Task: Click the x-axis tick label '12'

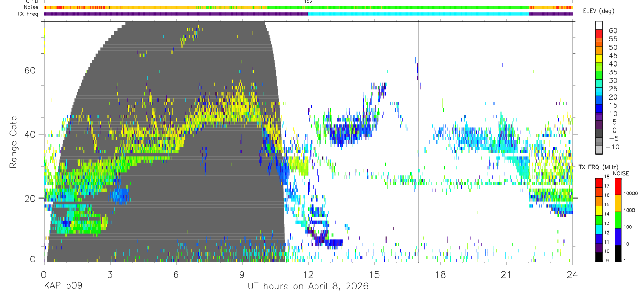Action: pyautogui.click(x=308, y=276)
